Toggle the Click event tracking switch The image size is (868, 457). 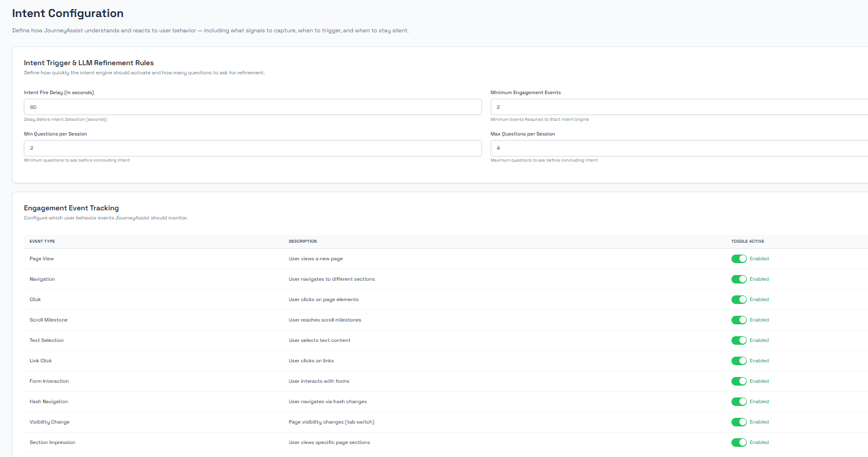pos(739,299)
